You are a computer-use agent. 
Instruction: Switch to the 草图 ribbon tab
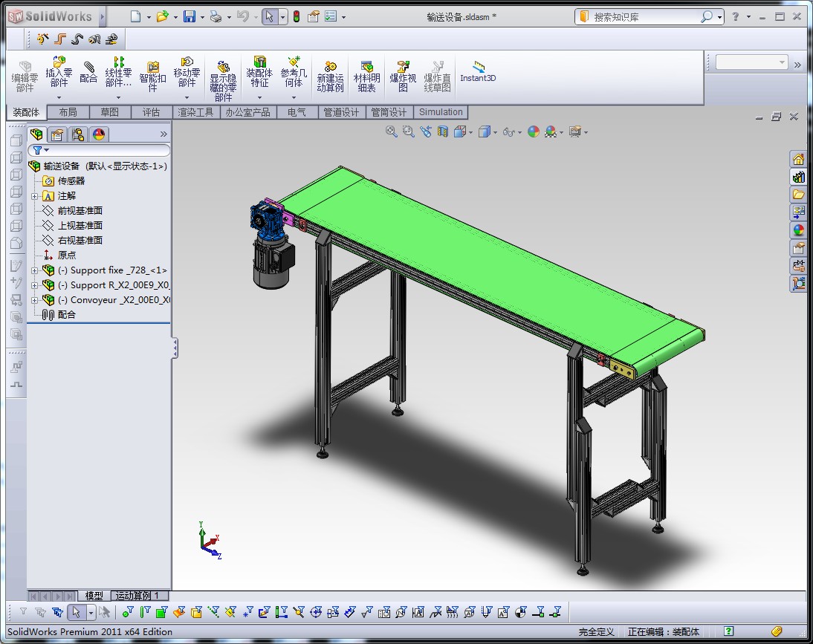pos(110,112)
